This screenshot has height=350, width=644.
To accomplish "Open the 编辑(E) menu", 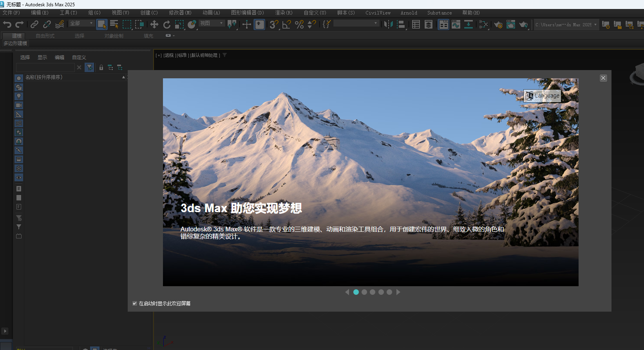I will (x=40, y=13).
